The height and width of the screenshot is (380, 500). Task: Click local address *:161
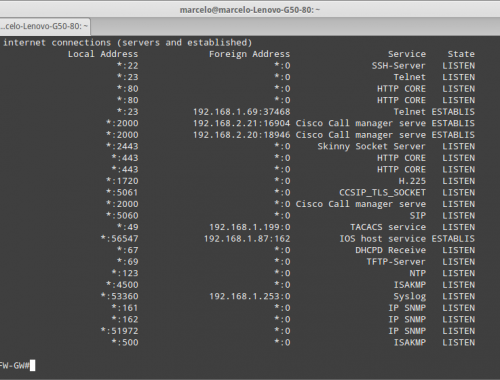point(125,308)
